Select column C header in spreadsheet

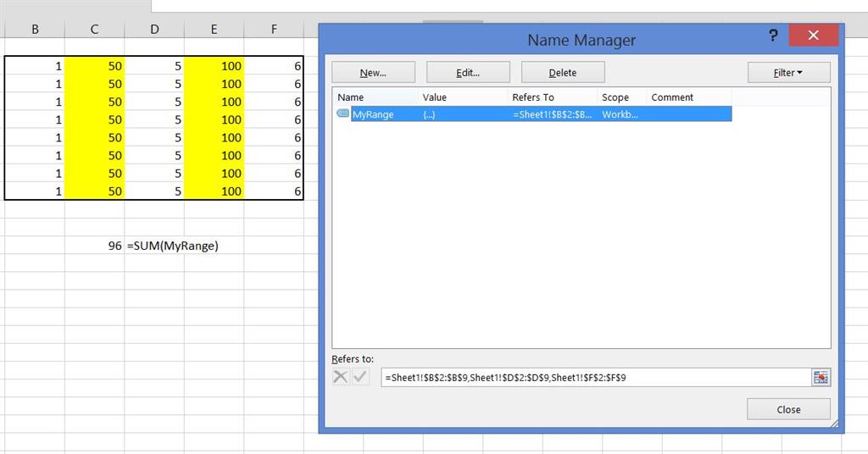click(95, 30)
